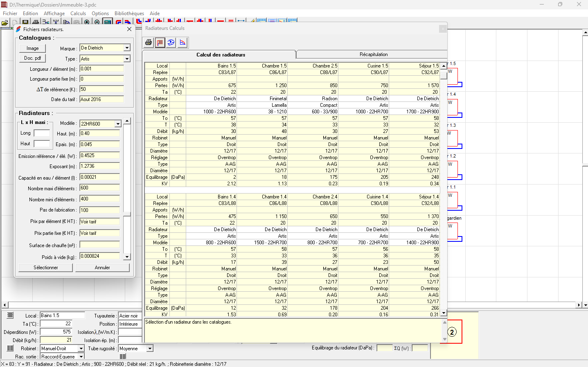Click the open folder toolbar icon

pyautogui.click(x=5, y=23)
